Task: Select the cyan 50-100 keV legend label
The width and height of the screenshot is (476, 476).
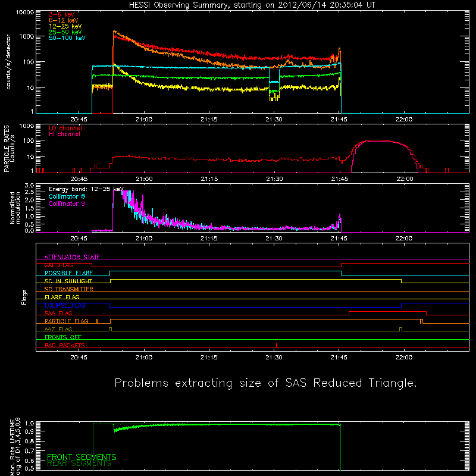Action: [x=67, y=37]
